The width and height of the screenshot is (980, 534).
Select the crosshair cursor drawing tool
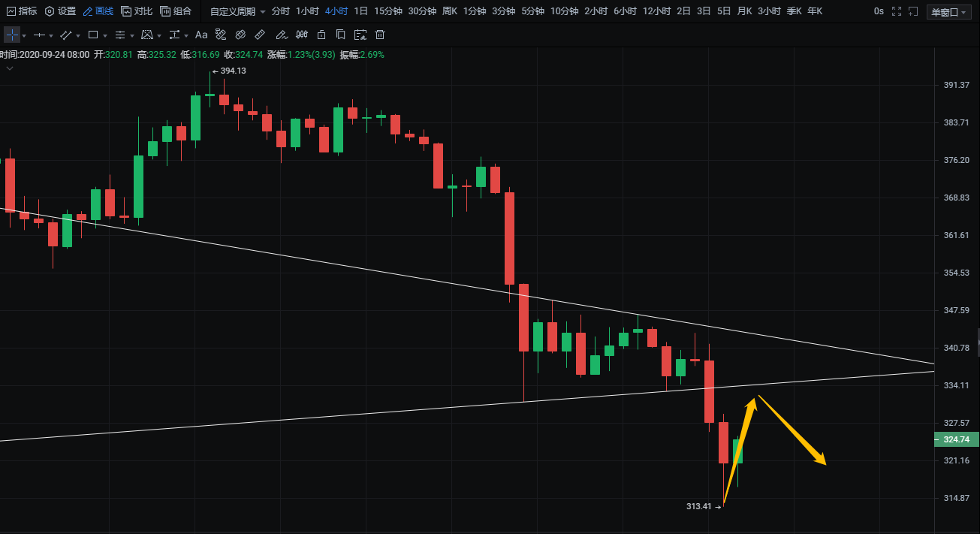(x=12, y=35)
